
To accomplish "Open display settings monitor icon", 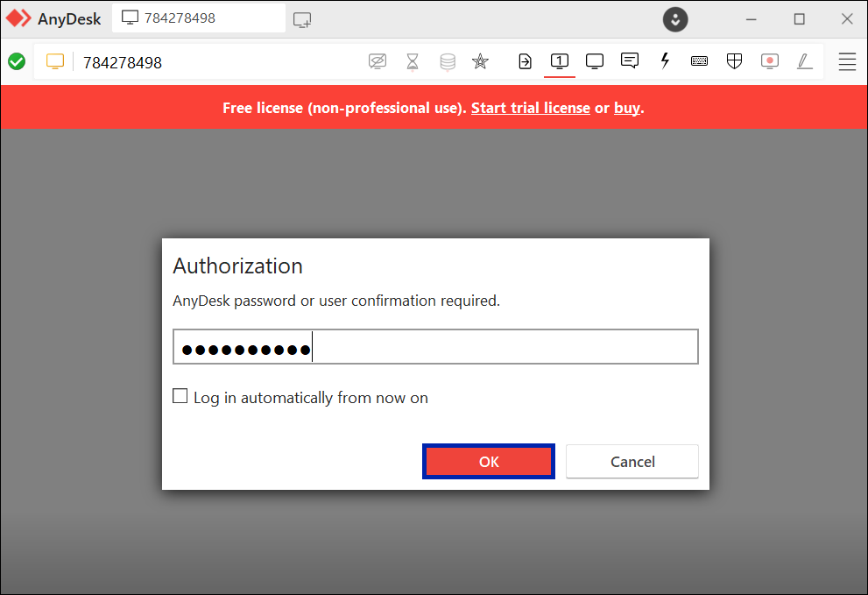I will coord(595,61).
